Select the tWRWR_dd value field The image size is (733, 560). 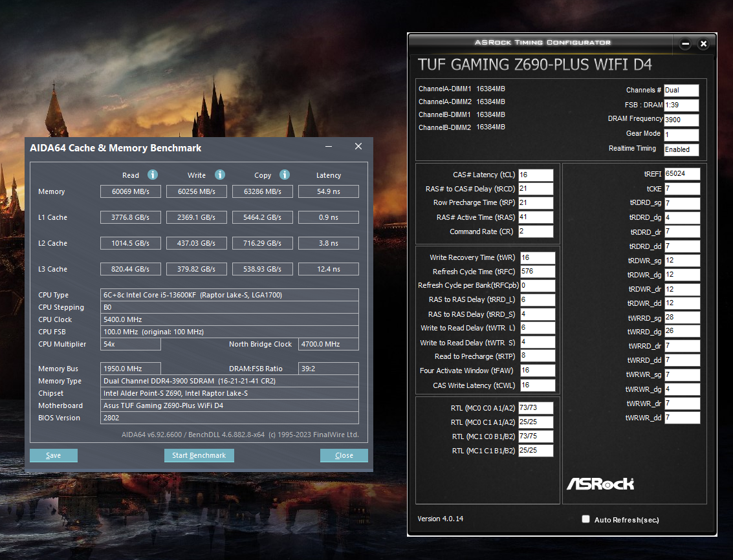click(683, 418)
